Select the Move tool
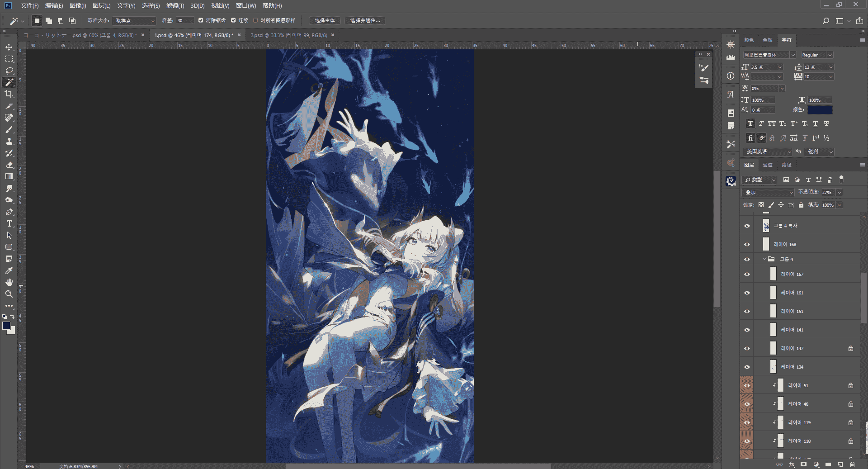Screen dimensions: 868x469 pos(9,47)
